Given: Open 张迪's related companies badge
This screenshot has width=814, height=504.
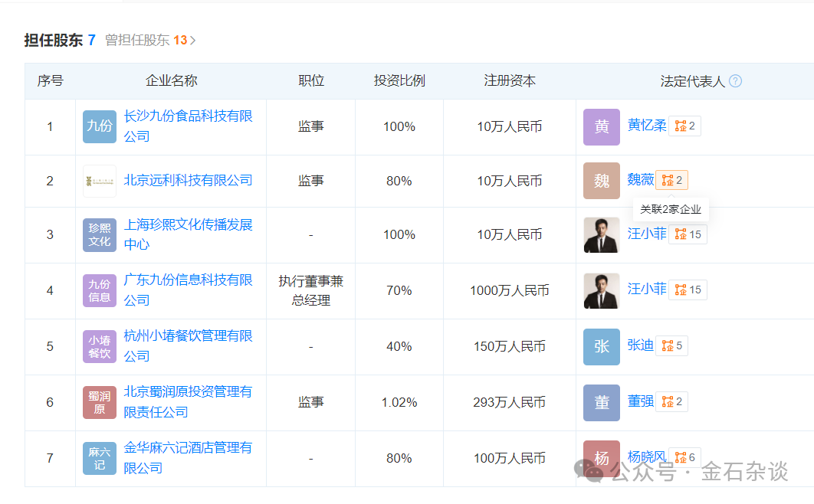Looking at the screenshot, I should (672, 346).
